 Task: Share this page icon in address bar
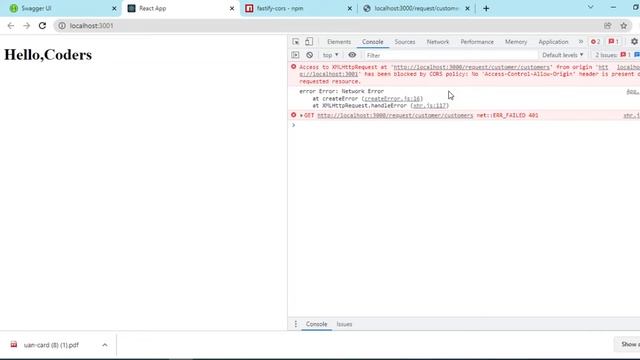click(x=608, y=26)
